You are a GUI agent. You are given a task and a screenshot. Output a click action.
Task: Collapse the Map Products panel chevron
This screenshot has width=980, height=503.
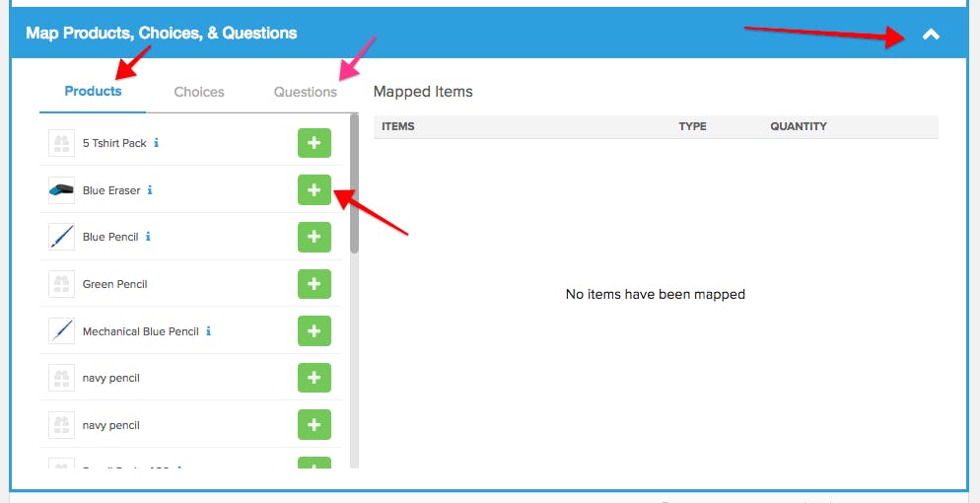coord(931,35)
